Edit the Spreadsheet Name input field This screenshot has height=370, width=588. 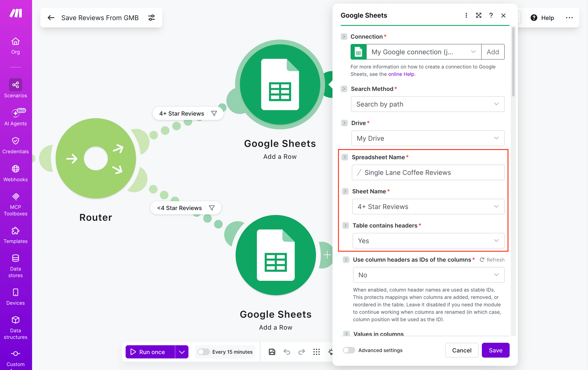click(x=428, y=172)
